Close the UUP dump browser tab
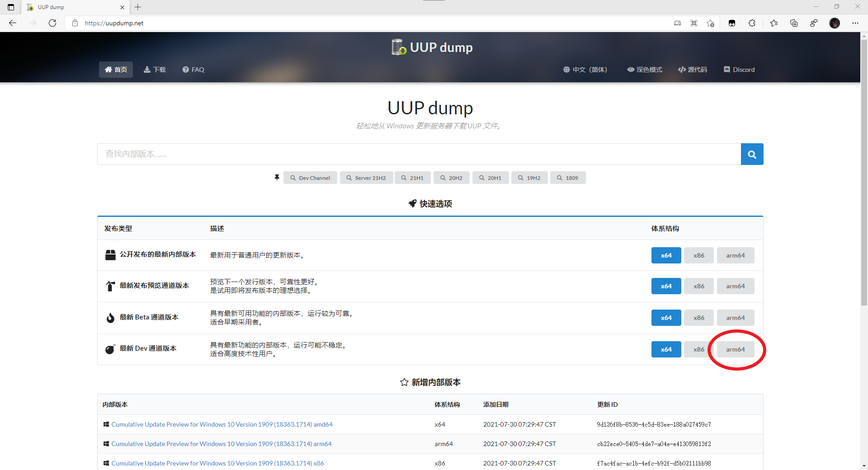The width and height of the screenshot is (868, 470). pos(122,7)
